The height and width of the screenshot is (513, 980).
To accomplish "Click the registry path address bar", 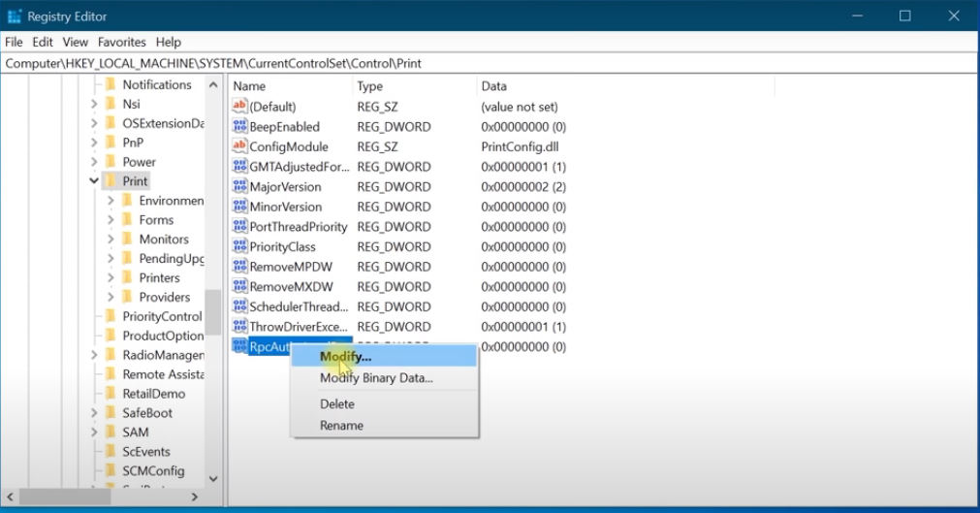I will point(489,63).
